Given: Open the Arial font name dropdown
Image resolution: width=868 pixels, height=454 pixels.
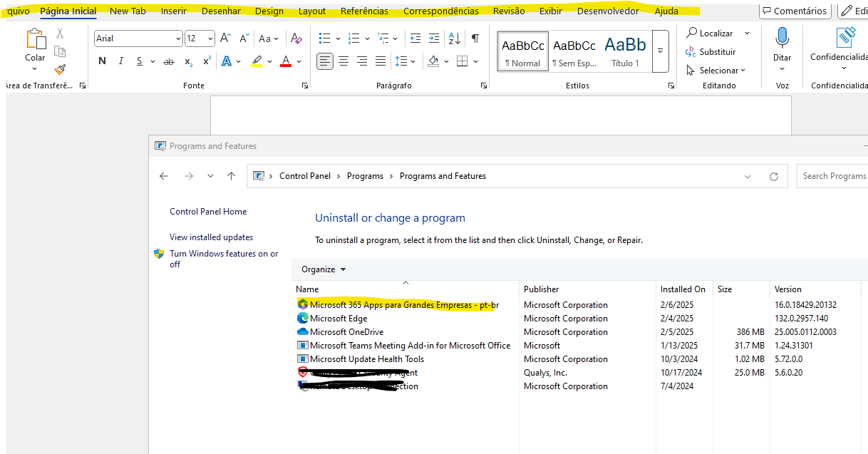Looking at the screenshot, I should 177,38.
